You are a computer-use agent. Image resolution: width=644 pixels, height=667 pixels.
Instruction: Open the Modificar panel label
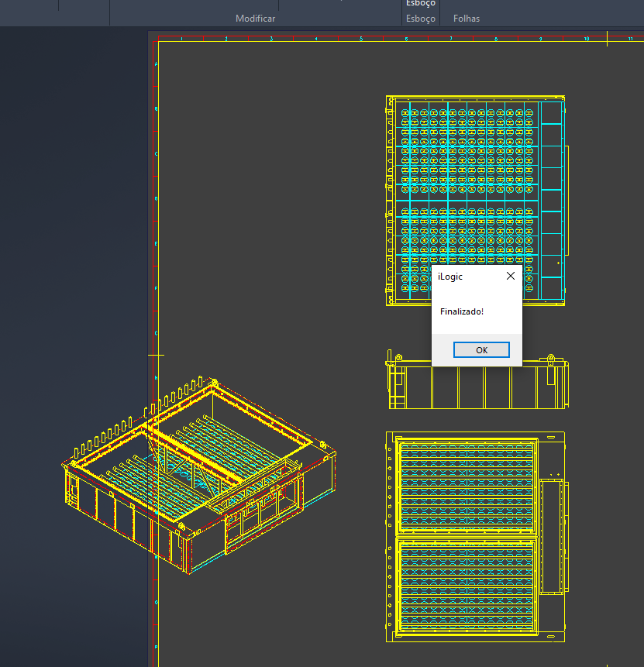tap(255, 19)
